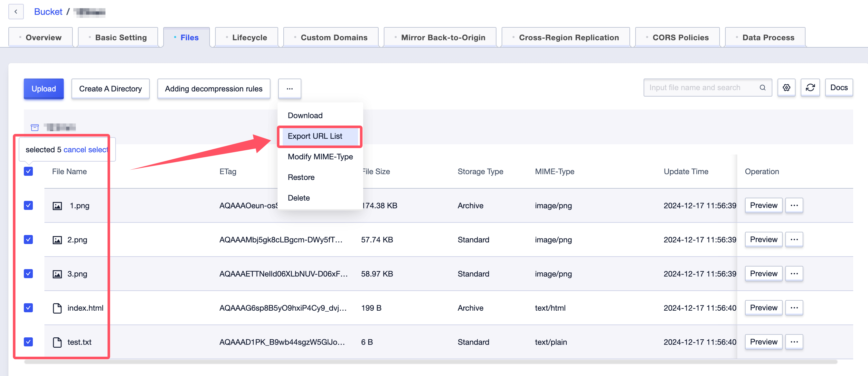Open the Lifecycle tab

click(x=246, y=37)
